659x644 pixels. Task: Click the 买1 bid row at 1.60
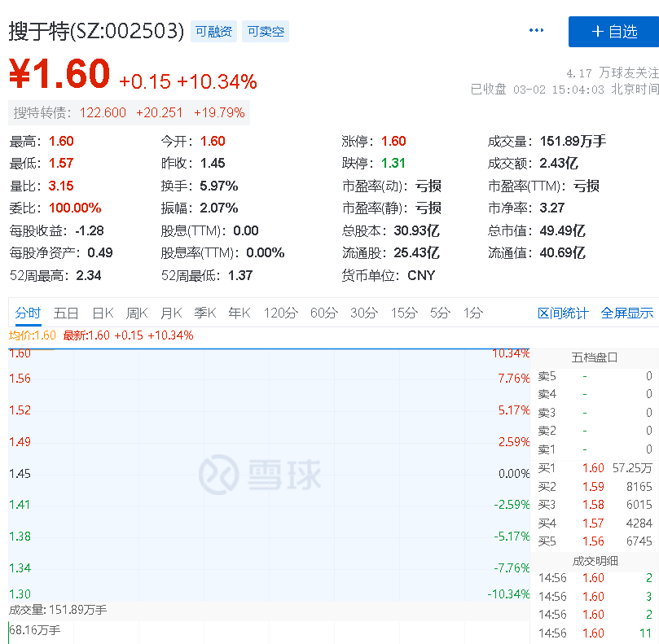click(x=595, y=468)
